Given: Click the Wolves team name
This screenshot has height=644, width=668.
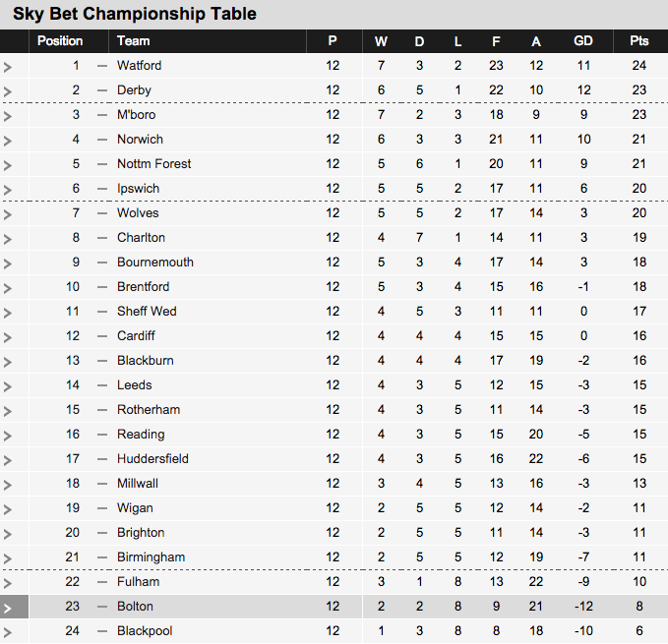Looking at the screenshot, I should pyautogui.click(x=138, y=212).
